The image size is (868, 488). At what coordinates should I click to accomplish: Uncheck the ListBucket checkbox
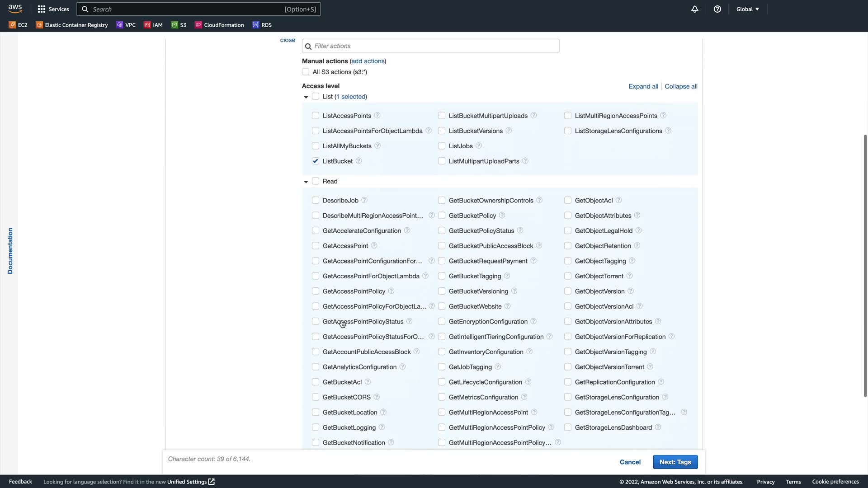click(x=316, y=161)
